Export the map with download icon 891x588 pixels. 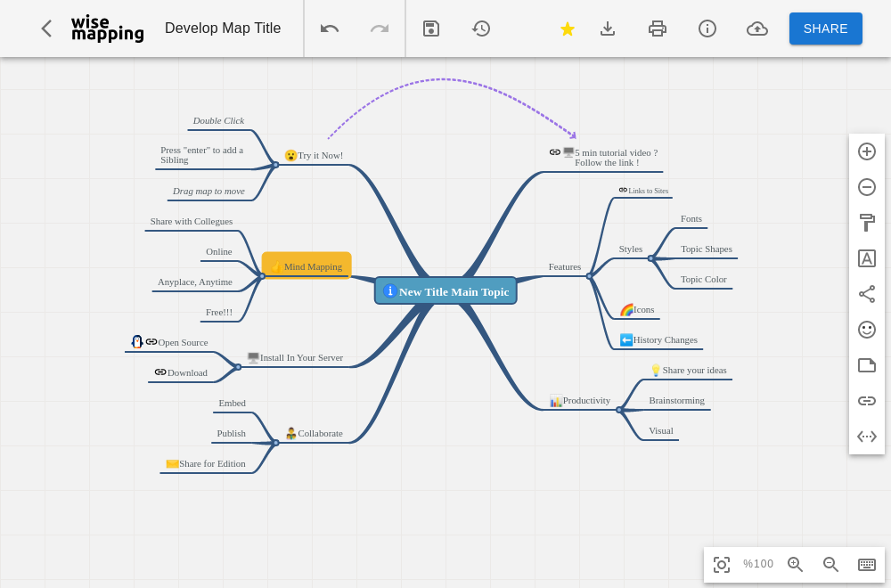click(608, 29)
